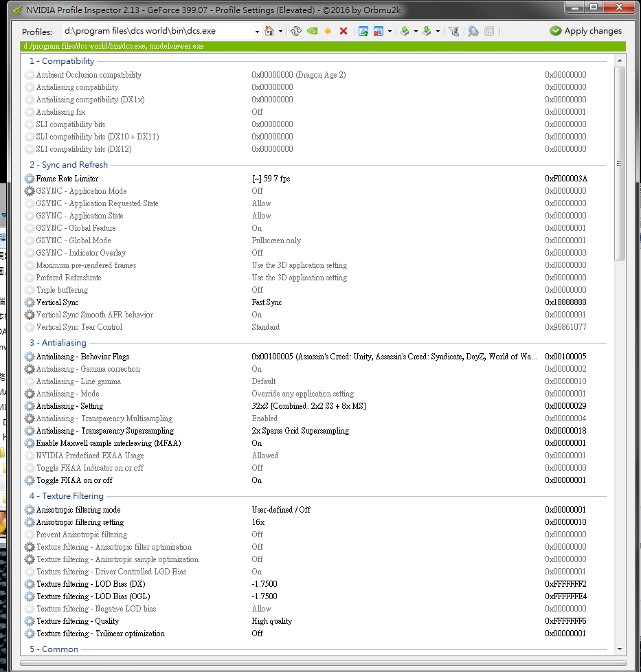This screenshot has height=672, width=641.
Task: Click the scrollbar down arrow
Action: [620, 649]
